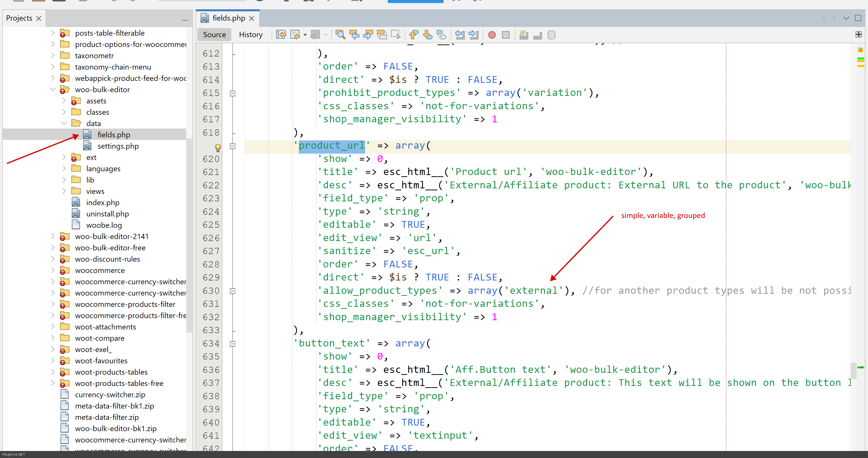Toggle code fold at product_url array
The width and height of the screenshot is (868, 458).
233,146
